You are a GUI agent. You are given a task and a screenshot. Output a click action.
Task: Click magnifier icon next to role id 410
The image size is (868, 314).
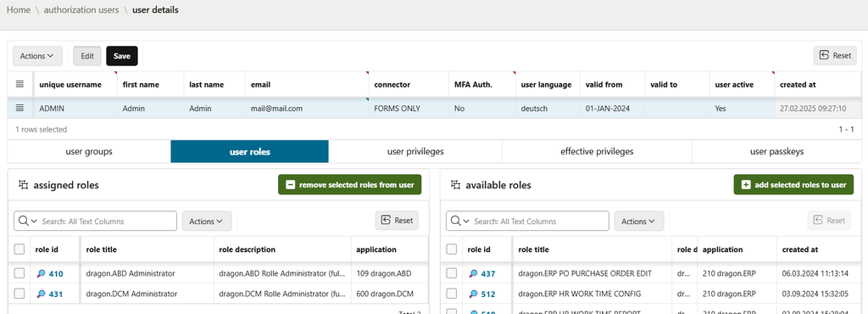click(41, 273)
